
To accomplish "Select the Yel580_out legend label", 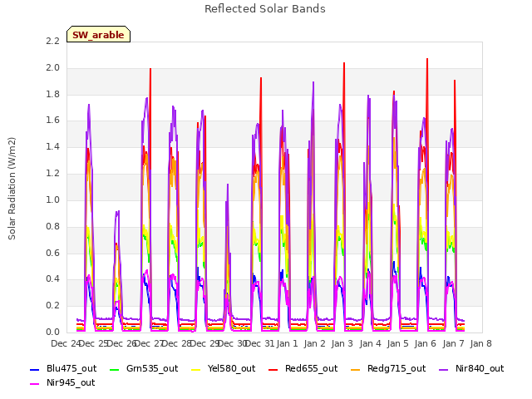I will coord(231,369).
